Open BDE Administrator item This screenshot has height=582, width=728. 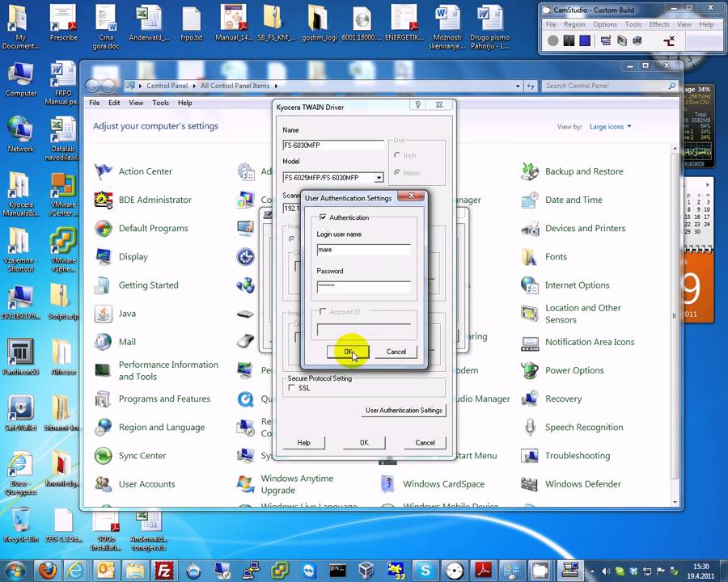pos(143,200)
